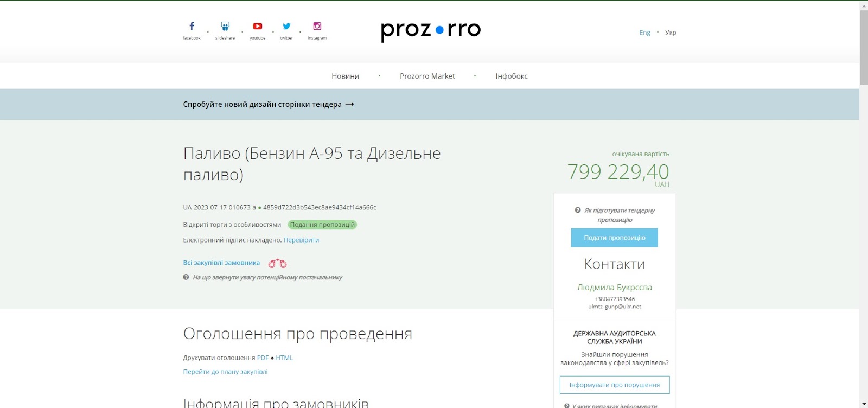Click the question icon beside supplier attention note

click(186, 277)
